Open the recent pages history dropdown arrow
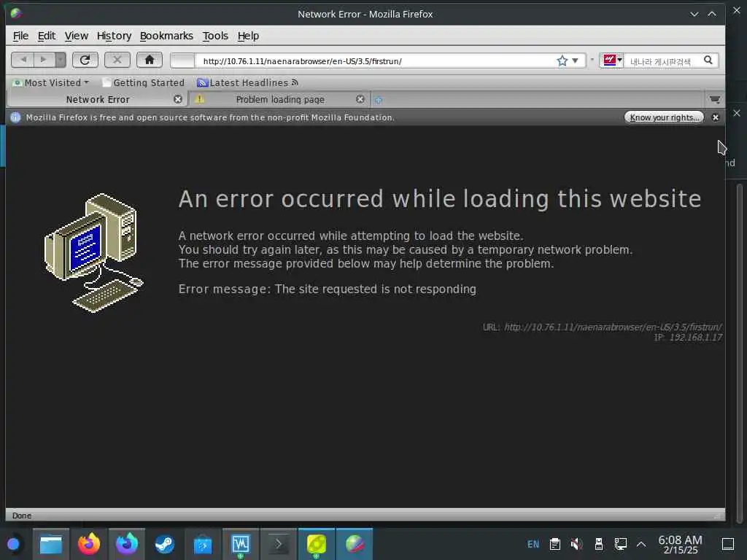The image size is (747, 560). point(61,60)
